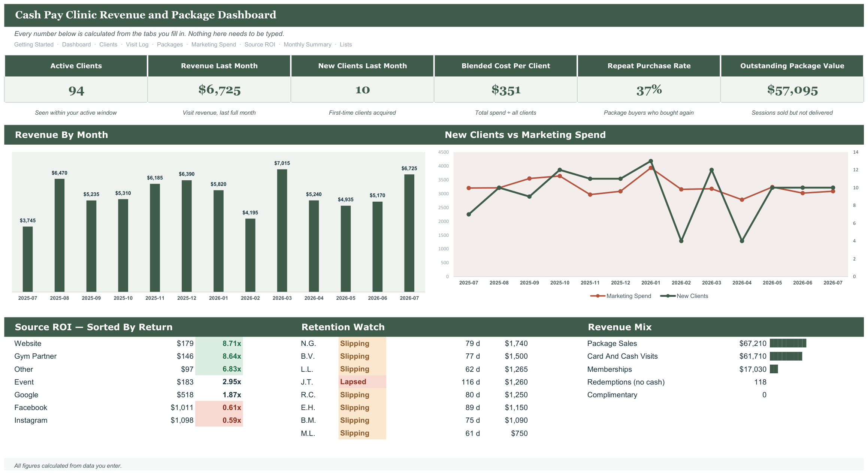Select Outstanding Package Value $57,095
The image size is (868, 473).
point(792,90)
